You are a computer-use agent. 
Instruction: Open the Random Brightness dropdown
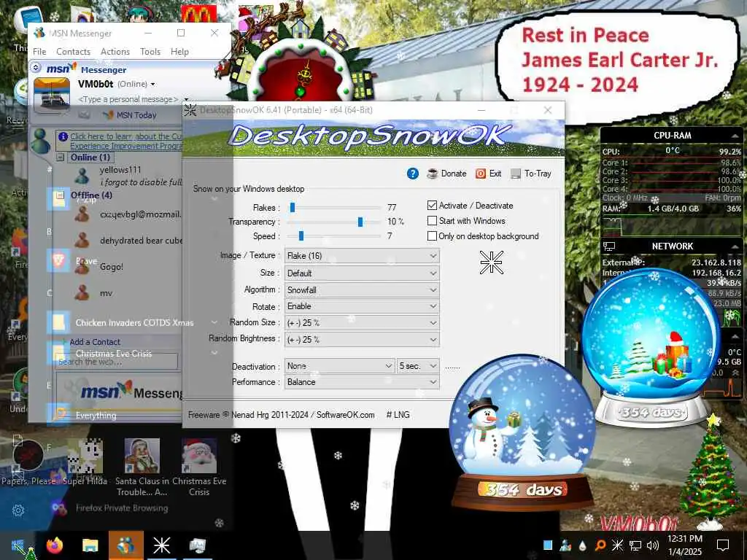pos(362,340)
